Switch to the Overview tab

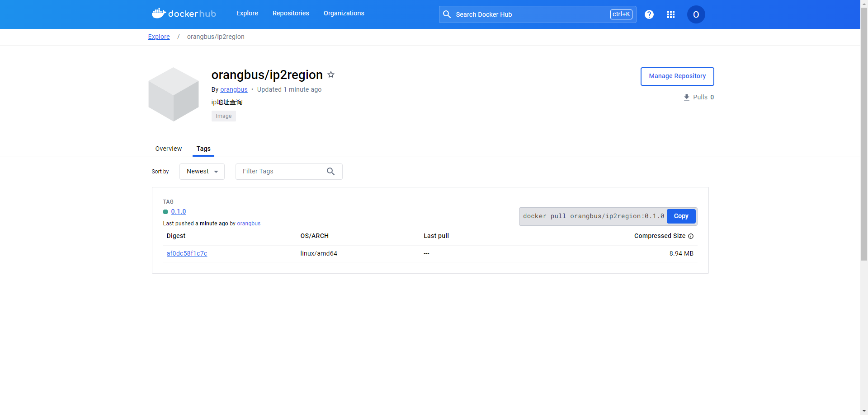click(168, 149)
